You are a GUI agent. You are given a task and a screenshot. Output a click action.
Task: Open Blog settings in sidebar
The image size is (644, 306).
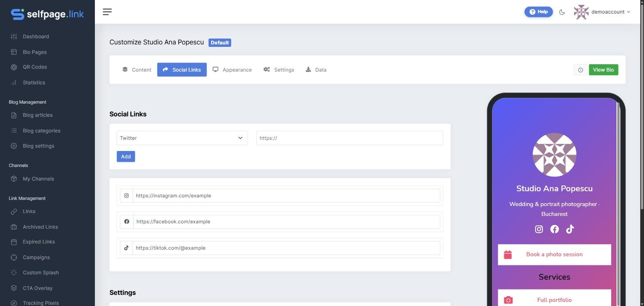click(x=38, y=146)
